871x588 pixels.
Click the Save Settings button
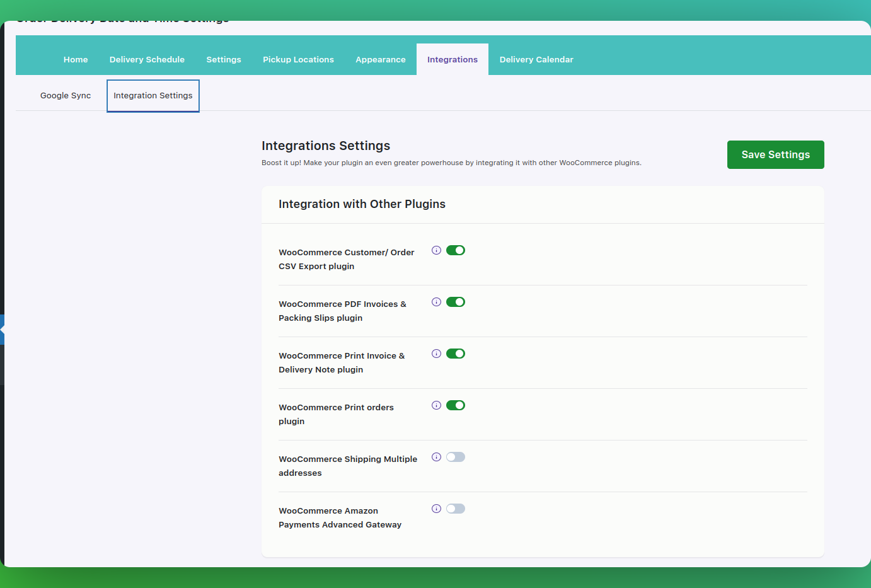click(776, 154)
